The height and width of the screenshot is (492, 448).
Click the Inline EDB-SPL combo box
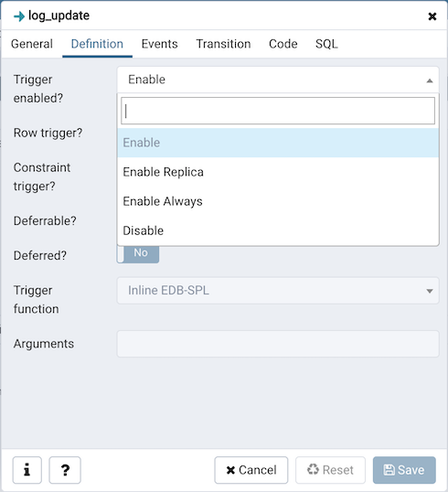(x=278, y=290)
